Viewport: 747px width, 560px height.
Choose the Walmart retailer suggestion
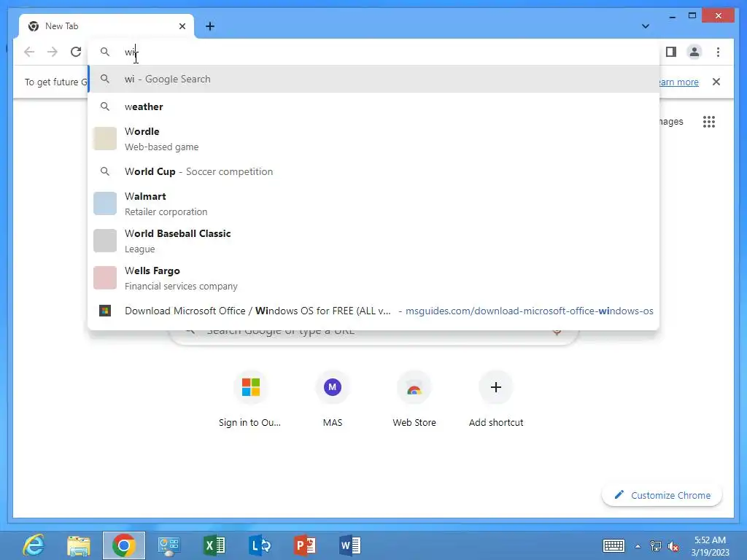tap(374, 203)
